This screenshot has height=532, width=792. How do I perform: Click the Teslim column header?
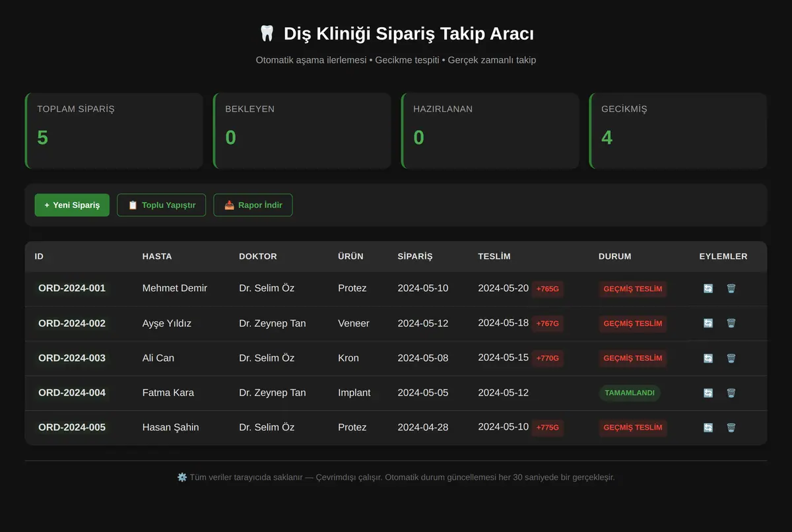(494, 256)
